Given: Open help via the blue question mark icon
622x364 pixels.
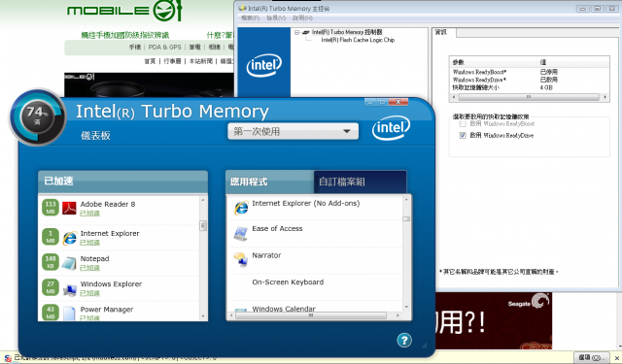Looking at the screenshot, I should pos(404,340).
